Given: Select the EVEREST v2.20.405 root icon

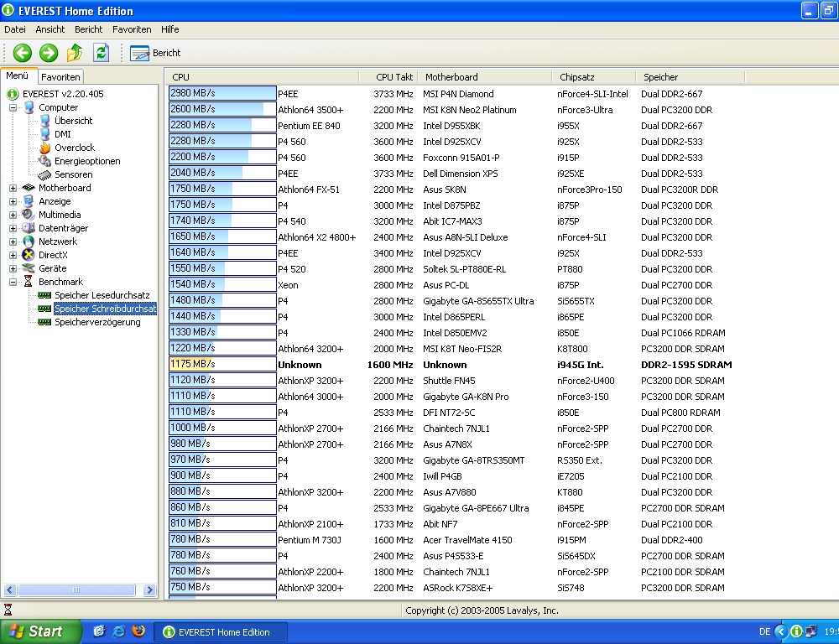Looking at the screenshot, I should pyautogui.click(x=13, y=94).
